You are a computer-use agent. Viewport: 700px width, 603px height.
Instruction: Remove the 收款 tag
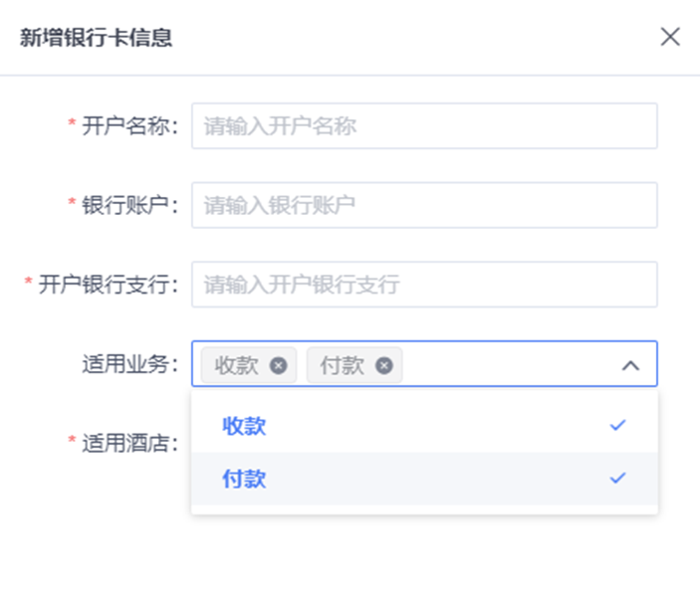pyautogui.click(x=278, y=366)
